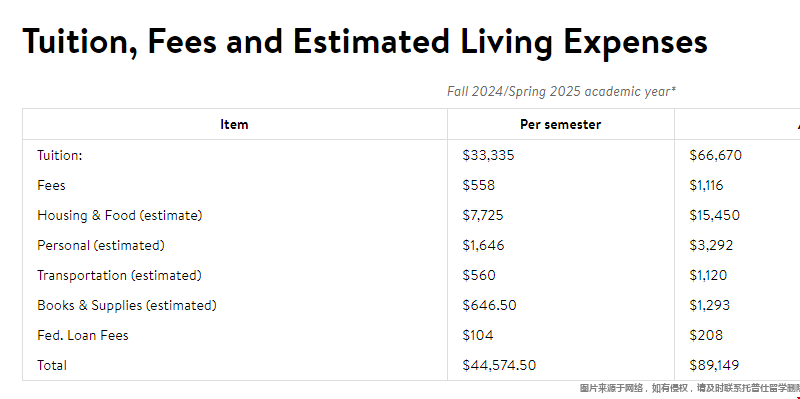Select the Tuition row label
Viewport: 800px width, 399px height.
click(59, 155)
